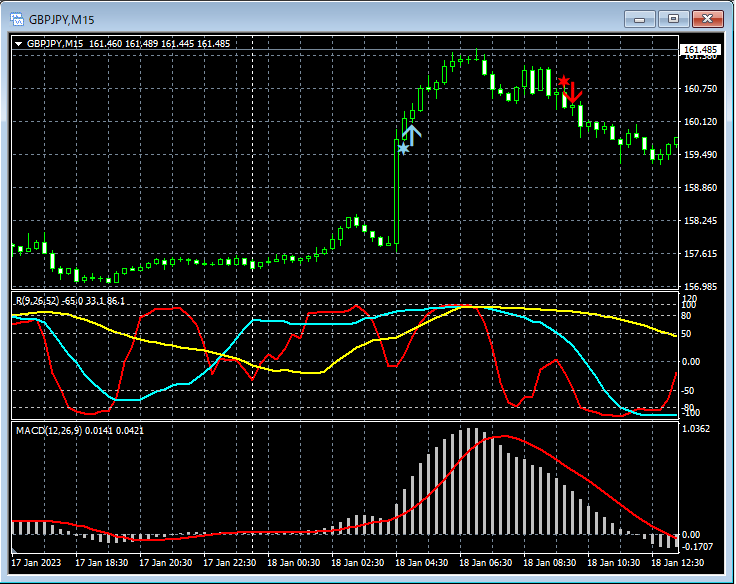Click the 160.750 price scale label
Screen dimensions: 736x584
(700, 89)
